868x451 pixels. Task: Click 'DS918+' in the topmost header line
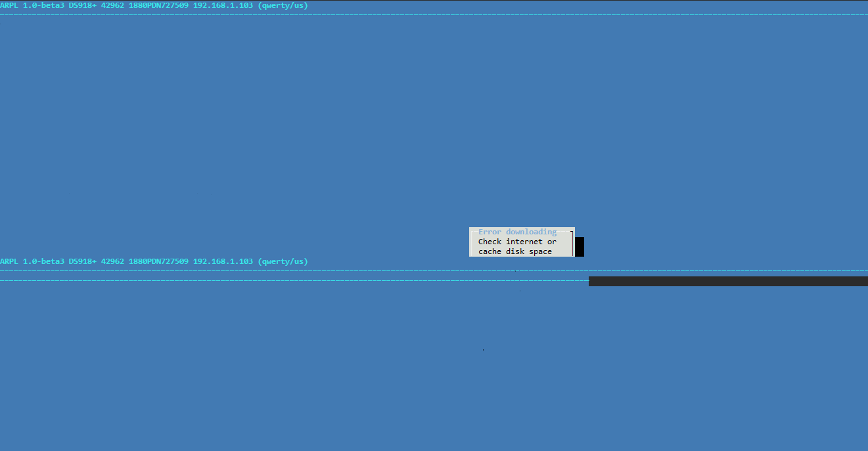[82, 5]
